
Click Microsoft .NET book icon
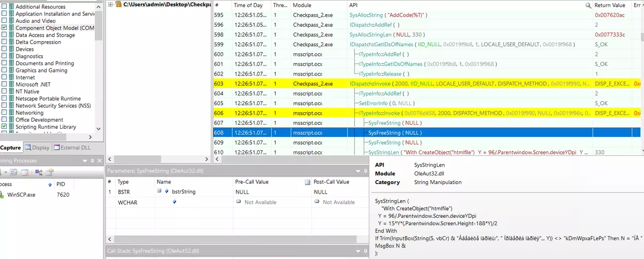(x=11, y=84)
